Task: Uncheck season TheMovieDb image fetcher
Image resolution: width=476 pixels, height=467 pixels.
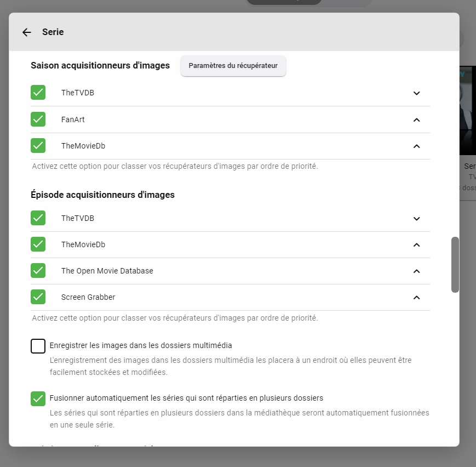Action: coord(38,145)
